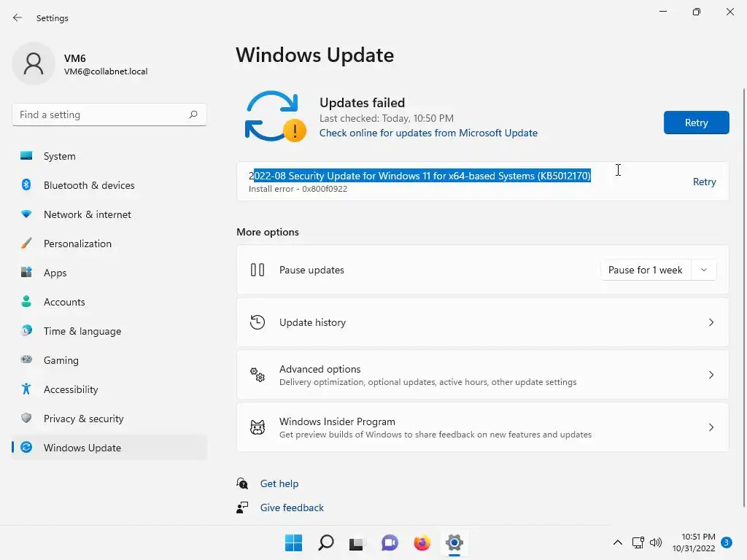747x560 pixels.
Task: Click Pause for 1 week button
Action: [646, 270]
